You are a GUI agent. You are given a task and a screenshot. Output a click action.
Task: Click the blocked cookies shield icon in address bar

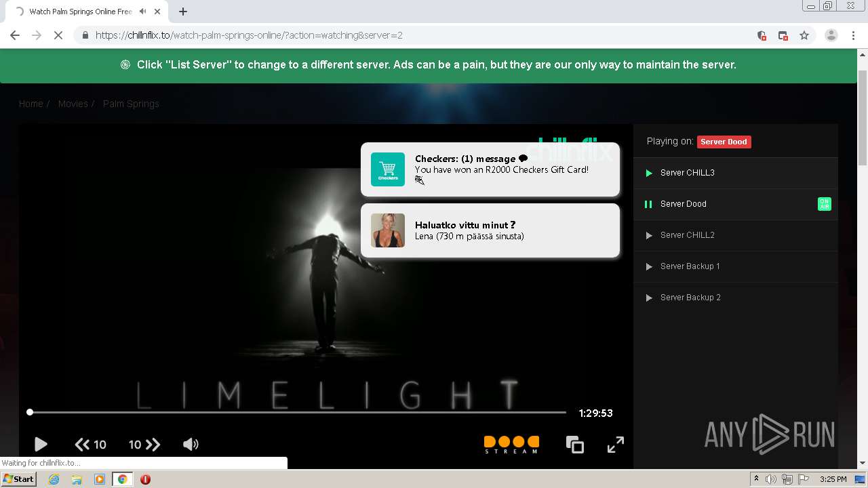pos(762,35)
